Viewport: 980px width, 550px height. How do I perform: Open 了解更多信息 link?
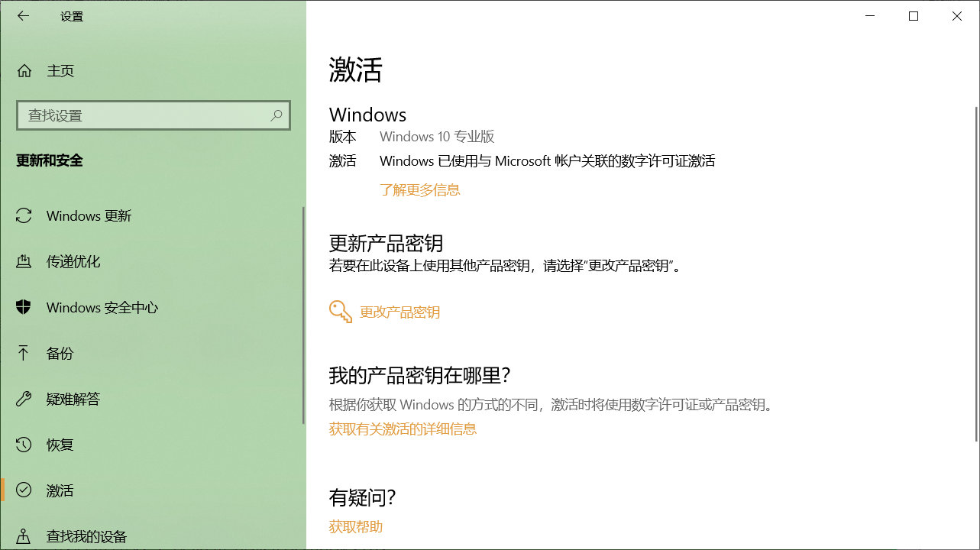[419, 189]
